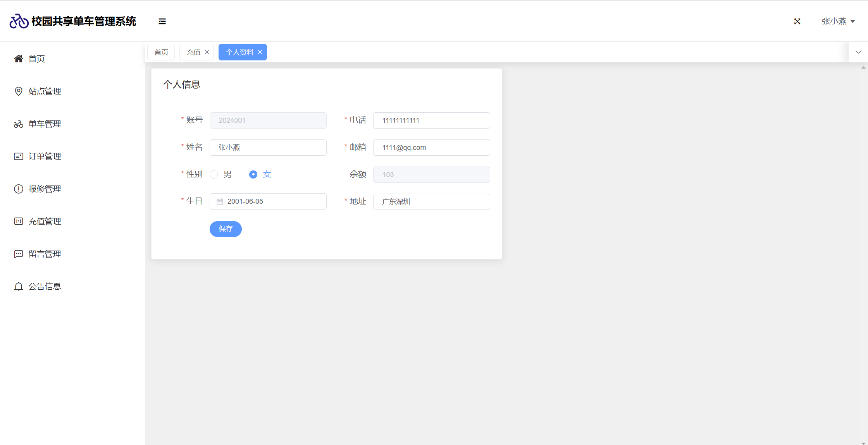Toggle fullscreen with expand icon
This screenshot has height=445, width=868.
click(x=797, y=21)
